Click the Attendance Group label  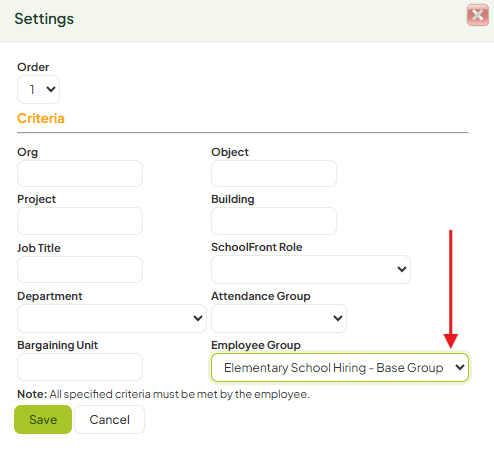coord(261,296)
